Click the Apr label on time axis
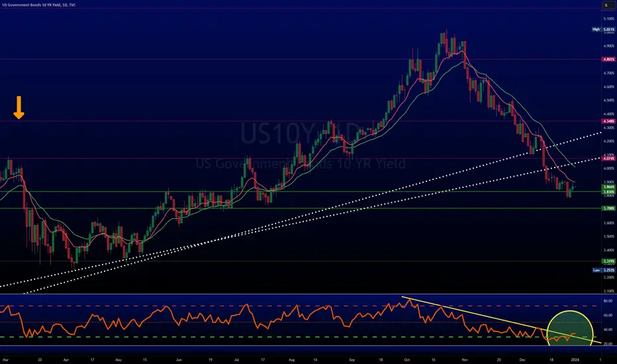This screenshot has width=617, height=364. coord(66,359)
